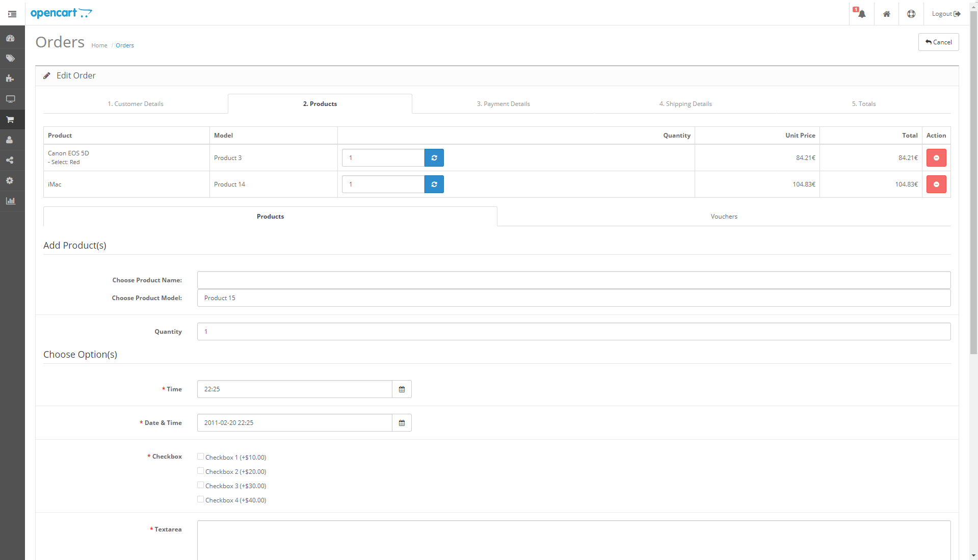Check Checkbox 3 (+$30.00)

pyautogui.click(x=200, y=485)
